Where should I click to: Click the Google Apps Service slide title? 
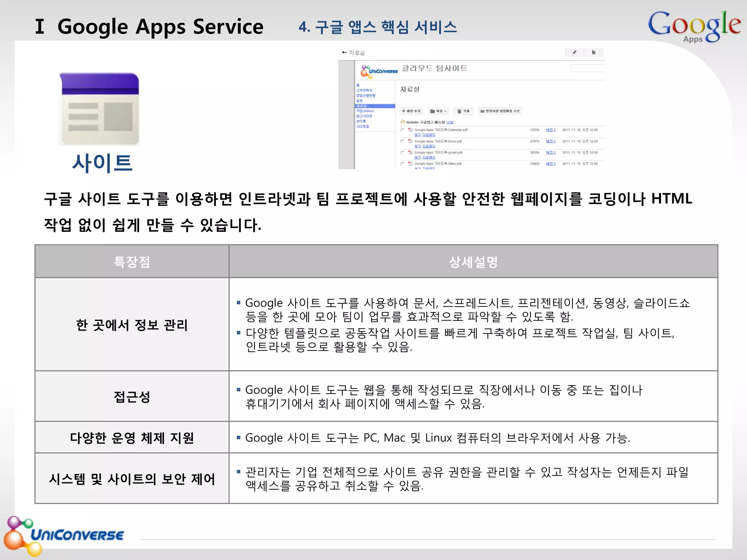[x=160, y=27]
